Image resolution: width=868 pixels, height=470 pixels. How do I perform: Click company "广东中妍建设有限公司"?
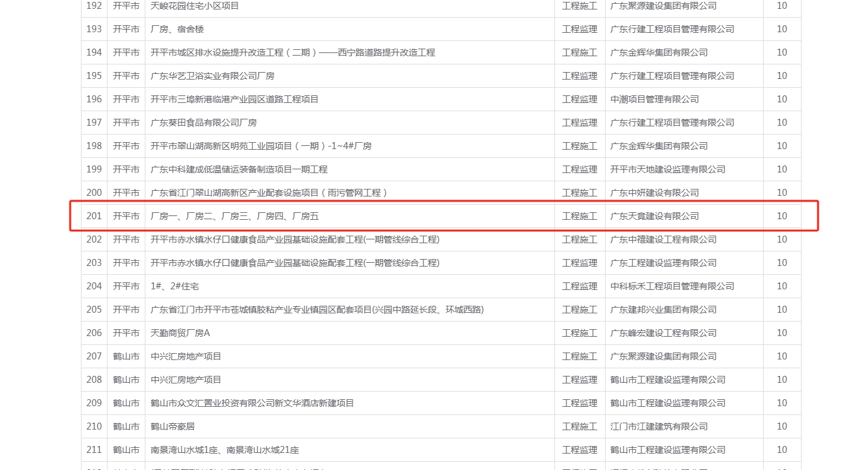(654, 193)
